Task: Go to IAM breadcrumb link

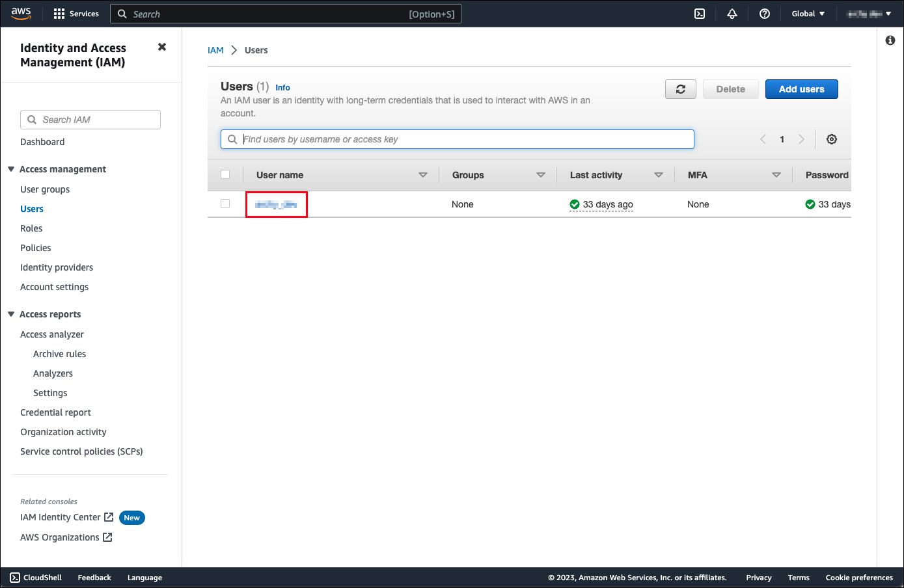Action: coord(215,50)
